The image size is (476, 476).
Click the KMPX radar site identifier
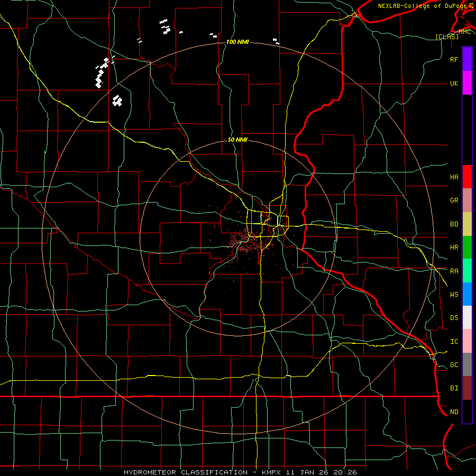(x=272, y=472)
